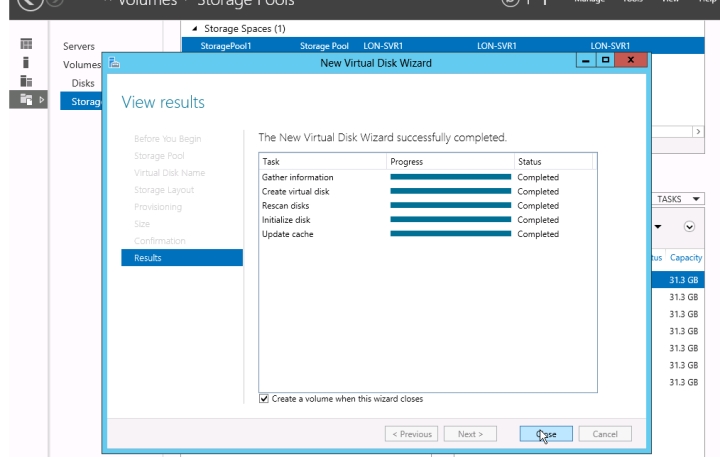Maximize the New Virtual Disk Wizard window
Screen dimensions: 720x457
pyautogui.click(x=605, y=62)
